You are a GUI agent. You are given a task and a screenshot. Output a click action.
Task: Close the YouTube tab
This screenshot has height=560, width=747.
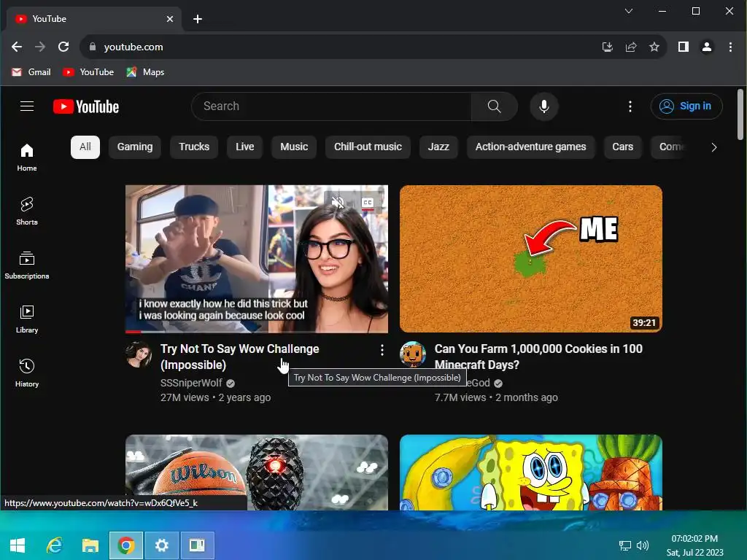point(170,19)
